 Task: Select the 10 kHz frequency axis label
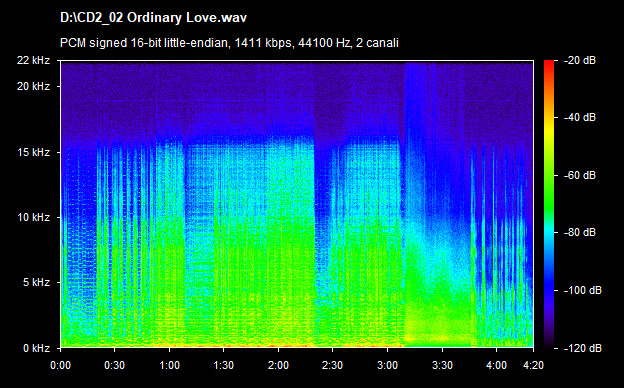tap(33, 217)
